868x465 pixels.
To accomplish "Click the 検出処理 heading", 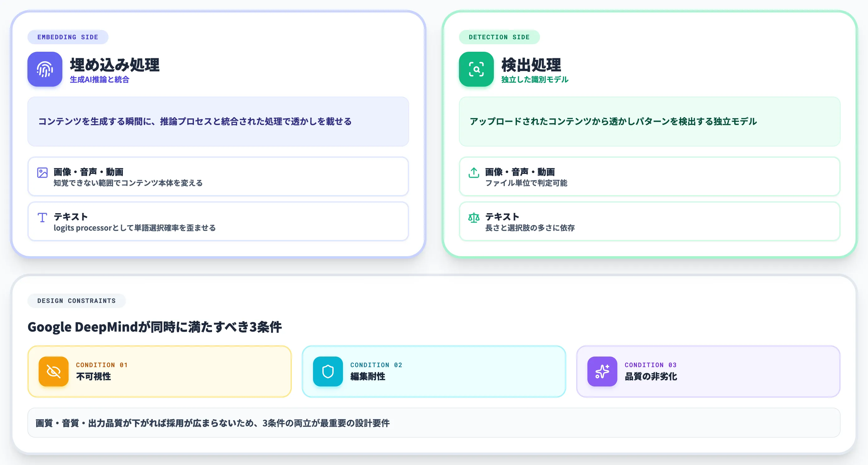I will coord(531,65).
